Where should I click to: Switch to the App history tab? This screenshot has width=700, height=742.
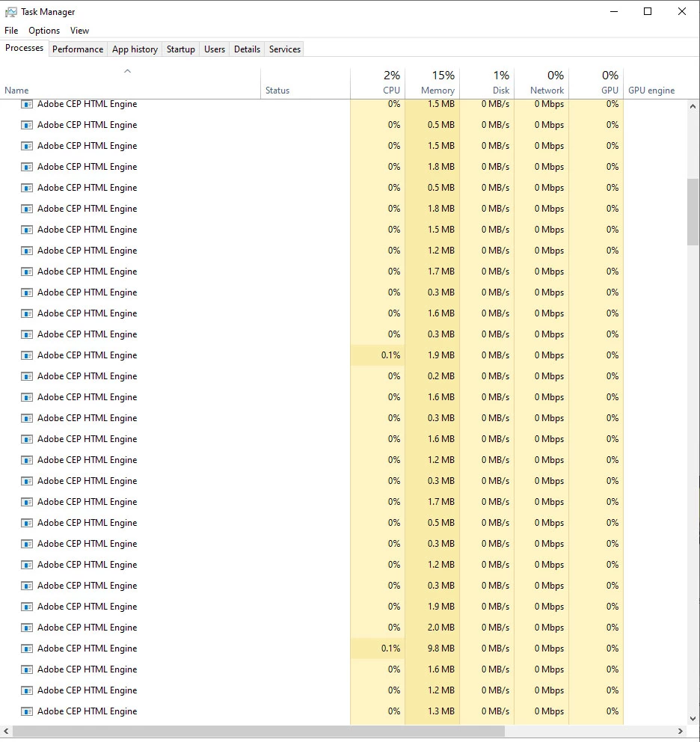click(x=135, y=49)
